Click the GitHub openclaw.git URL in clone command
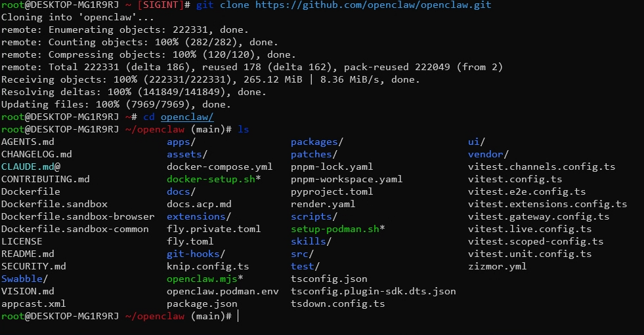Image resolution: width=644 pixels, height=335 pixels. [x=372, y=5]
